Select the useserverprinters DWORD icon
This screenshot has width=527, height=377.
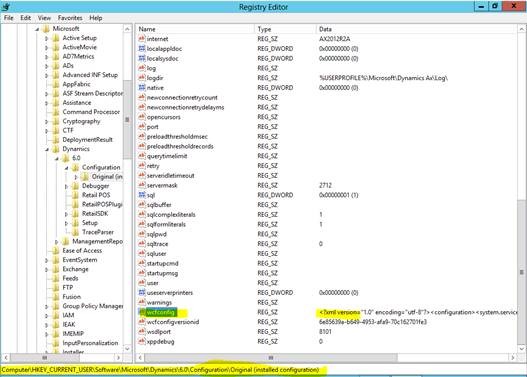click(x=142, y=292)
